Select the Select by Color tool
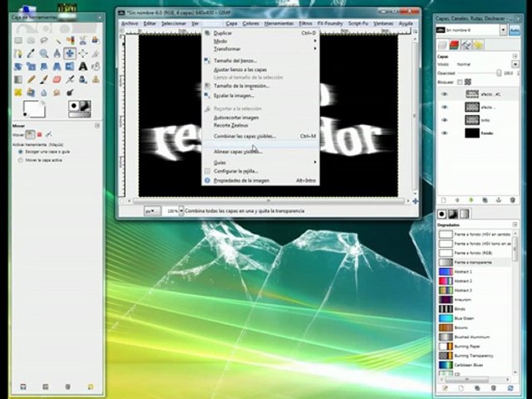 70,40
